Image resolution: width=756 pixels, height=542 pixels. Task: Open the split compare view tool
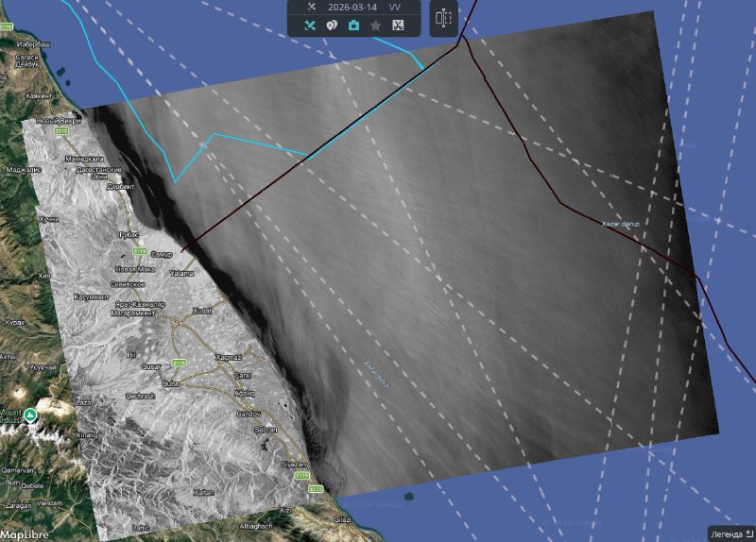tap(444, 18)
